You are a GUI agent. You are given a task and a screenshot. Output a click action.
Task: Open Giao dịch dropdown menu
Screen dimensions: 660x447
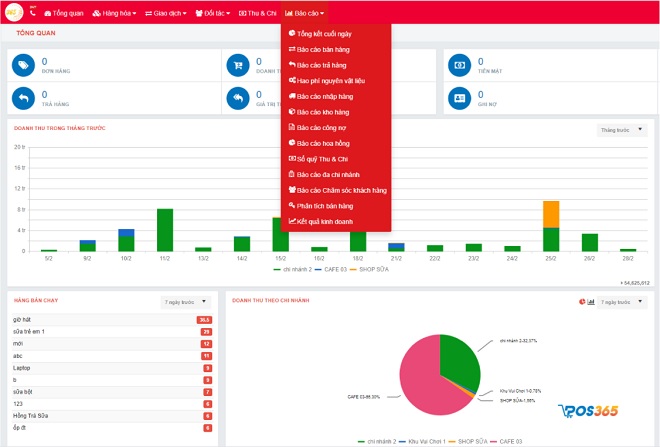pyautogui.click(x=166, y=13)
